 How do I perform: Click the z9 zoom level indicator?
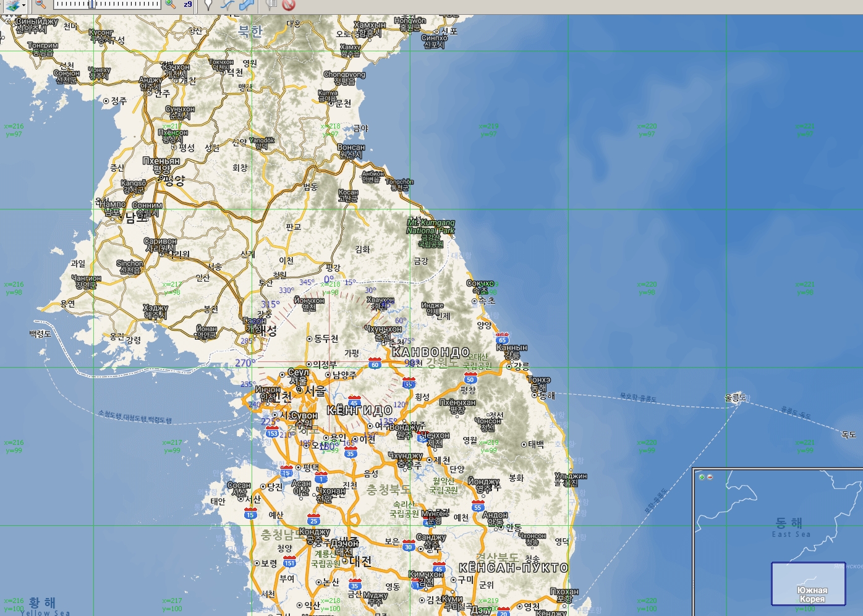click(188, 4)
